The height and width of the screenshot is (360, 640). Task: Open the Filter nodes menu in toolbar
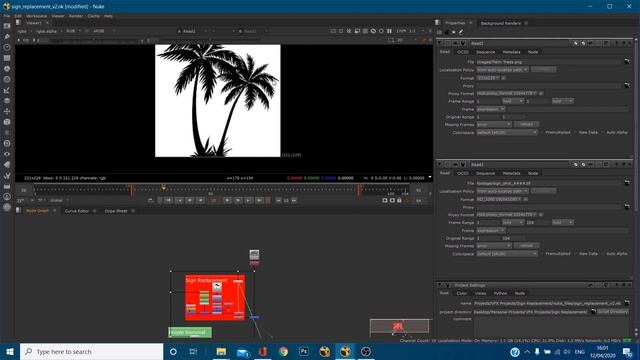click(7, 79)
